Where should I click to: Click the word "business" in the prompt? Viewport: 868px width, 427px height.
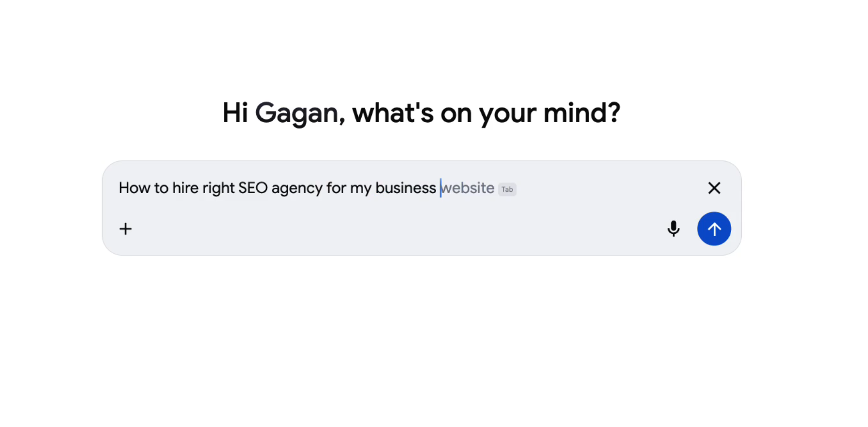405,188
